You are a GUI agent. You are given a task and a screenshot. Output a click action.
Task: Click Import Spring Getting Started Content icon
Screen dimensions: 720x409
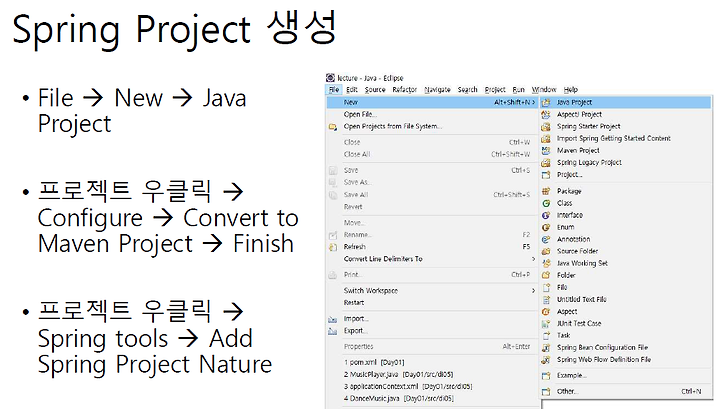(x=546, y=138)
